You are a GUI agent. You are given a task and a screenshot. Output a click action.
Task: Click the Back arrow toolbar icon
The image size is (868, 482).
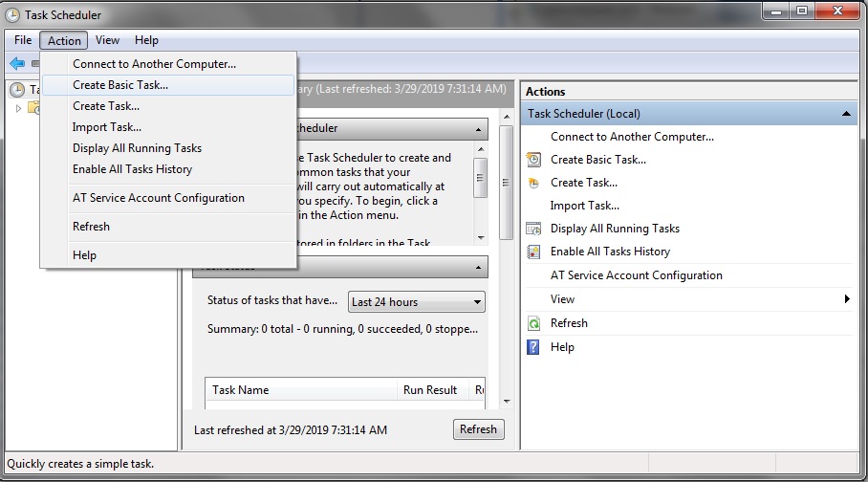[17, 63]
